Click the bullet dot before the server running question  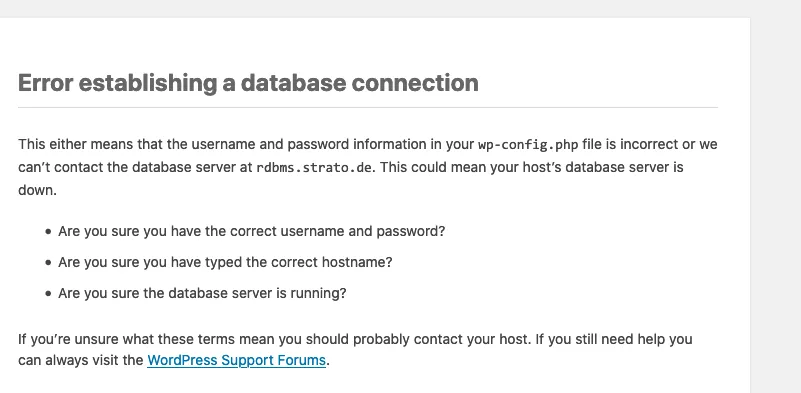click(49, 294)
